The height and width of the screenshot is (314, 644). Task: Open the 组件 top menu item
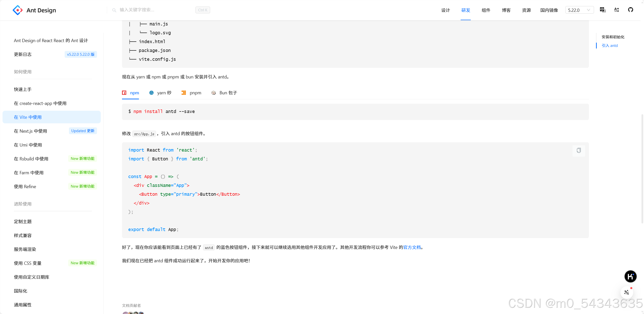[x=486, y=10]
